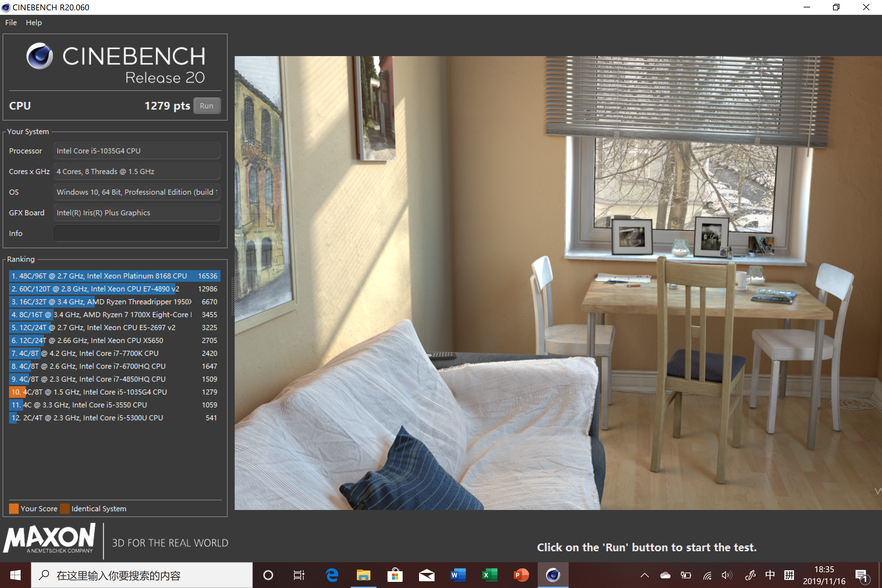Viewport: 882px width, 588px height.
Task: Open the Mail app from the taskbar
Action: point(426,575)
